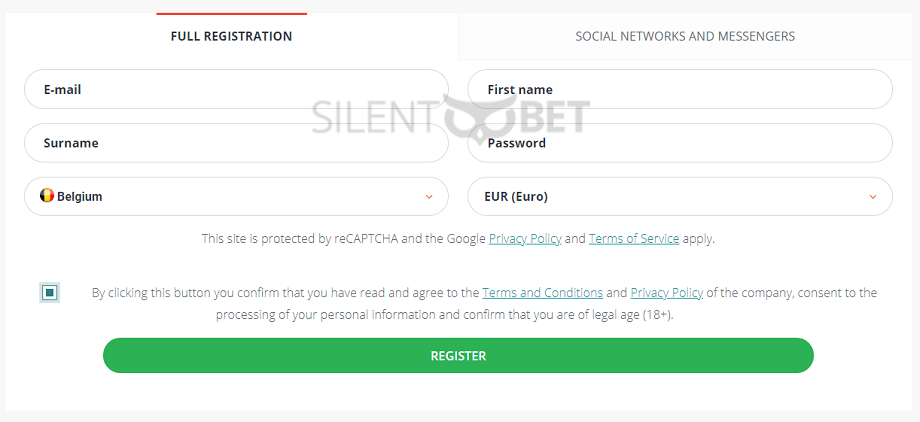Screen dimensions: 920x422
Task: Tick the terms agreement checkbox
Action: [x=50, y=292]
